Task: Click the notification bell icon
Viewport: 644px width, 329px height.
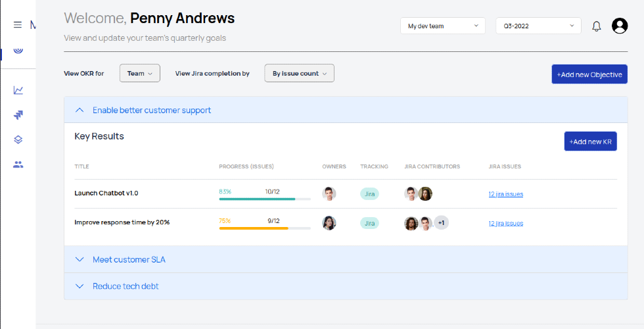Action: 597,26
